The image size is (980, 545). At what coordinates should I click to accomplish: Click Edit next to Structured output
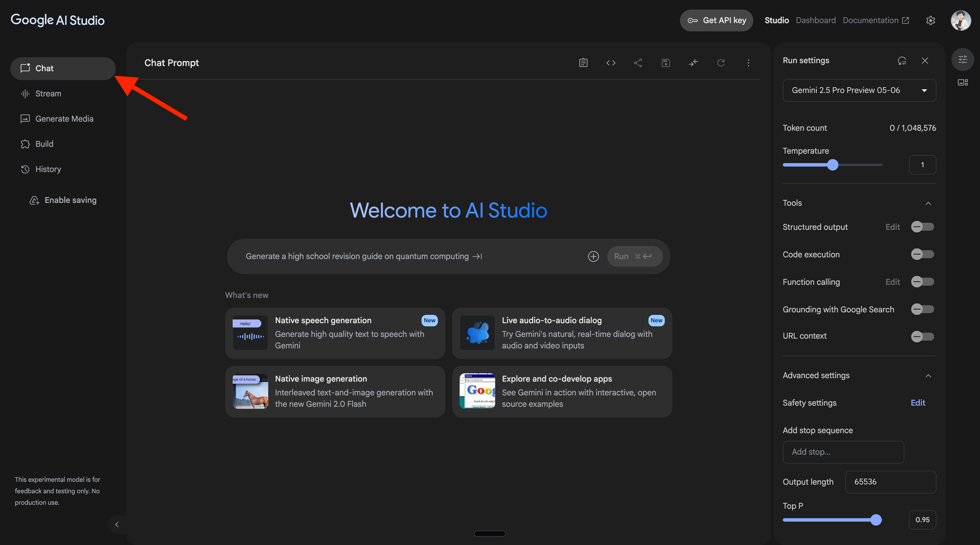pos(892,227)
